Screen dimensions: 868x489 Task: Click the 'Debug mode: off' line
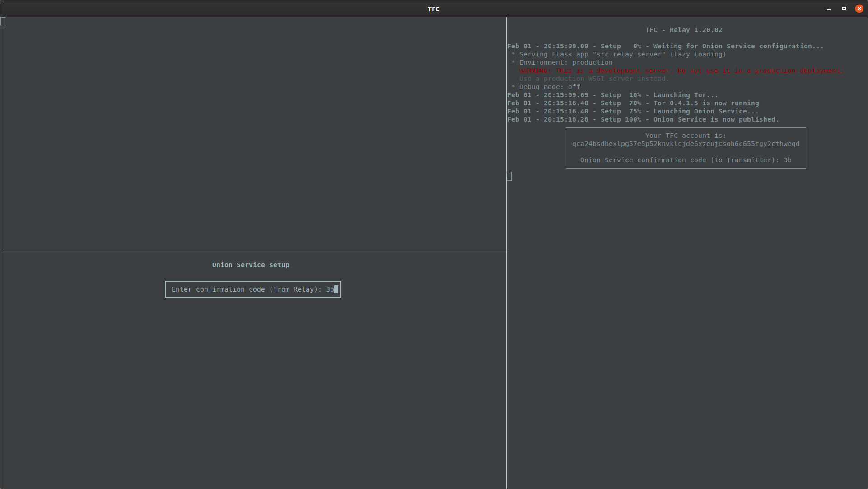(x=546, y=87)
